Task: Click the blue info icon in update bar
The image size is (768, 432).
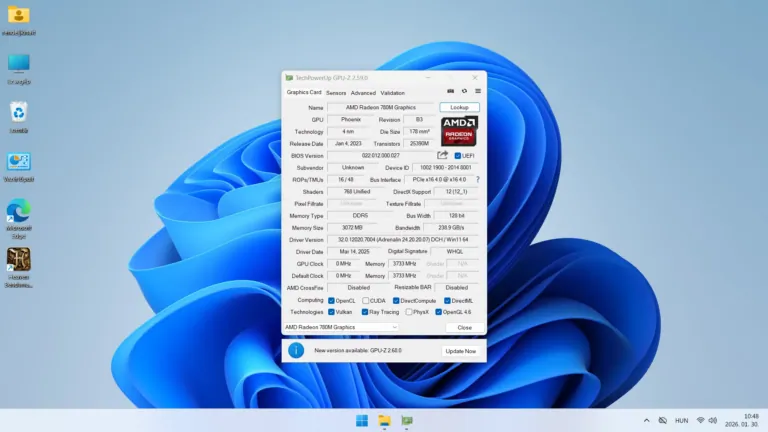Action: coord(296,351)
